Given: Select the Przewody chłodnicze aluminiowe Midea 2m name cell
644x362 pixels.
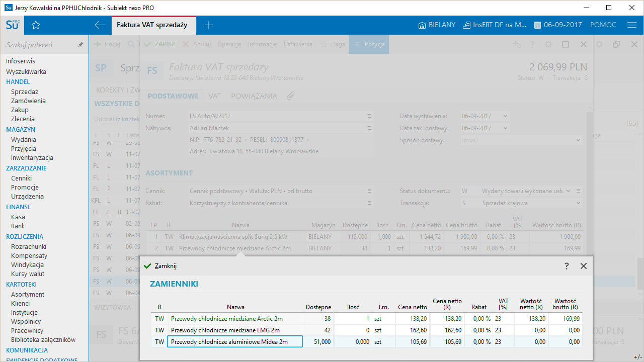Looking at the screenshot, I should pos(234,342).
